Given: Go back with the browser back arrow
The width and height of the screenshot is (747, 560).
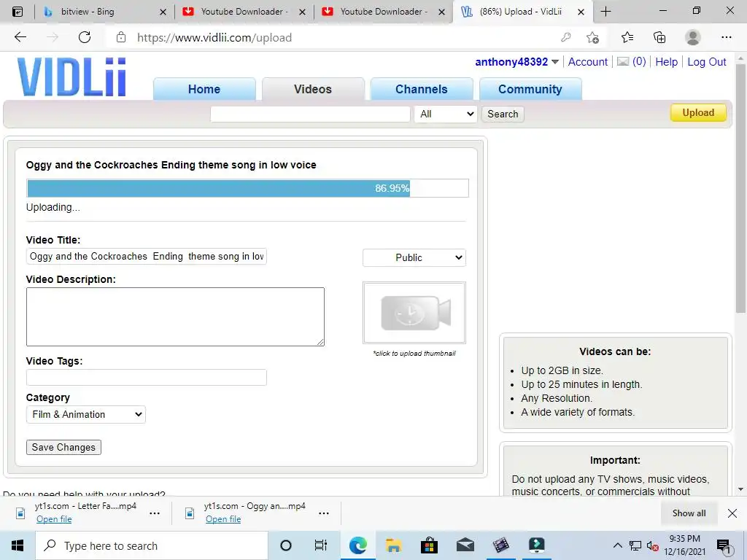Looking at the screenshot, I should tap(20, 37).
